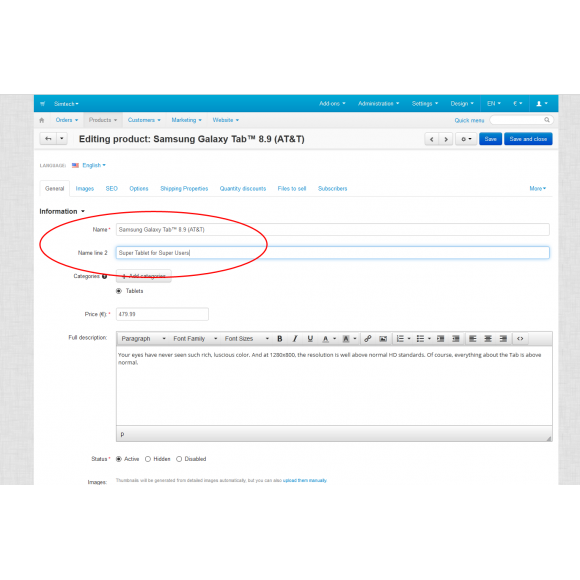Go to next product arrow
Viewport: 580px width, 580px height.
coord(446,139)
